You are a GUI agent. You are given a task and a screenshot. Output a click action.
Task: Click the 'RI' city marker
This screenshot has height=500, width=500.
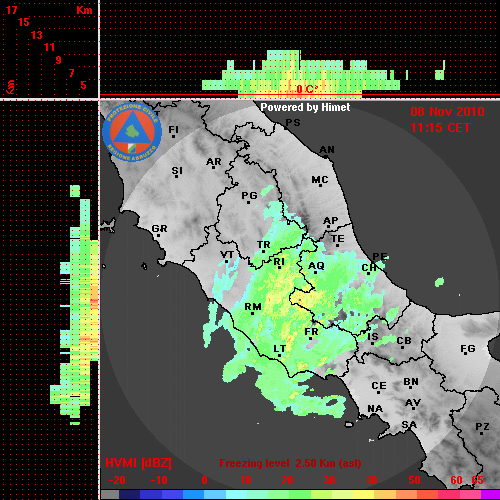[279, 263]
